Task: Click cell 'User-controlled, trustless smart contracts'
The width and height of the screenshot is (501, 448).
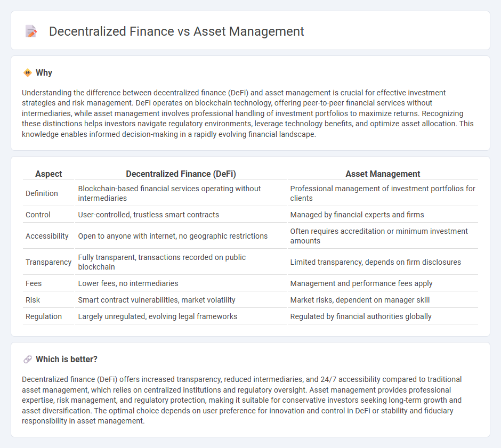Action: [181, 215]
